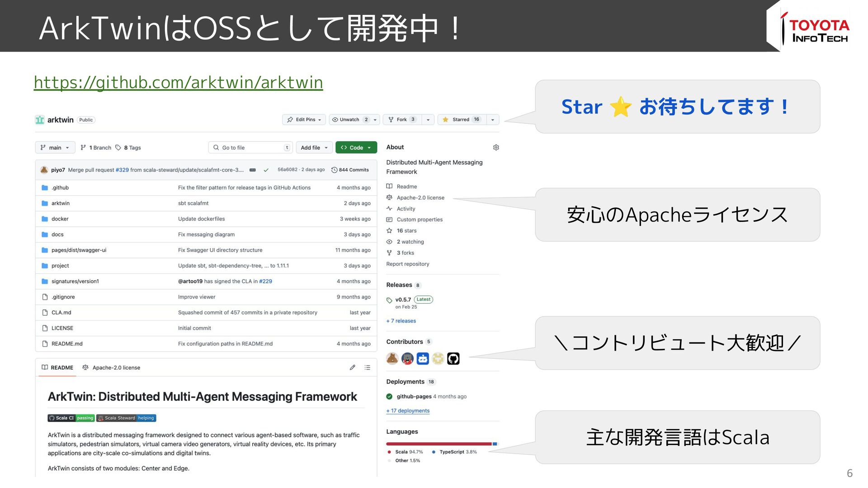Click the green commit status checkmark
Viewport: 868px width, 488px height.
266,170
